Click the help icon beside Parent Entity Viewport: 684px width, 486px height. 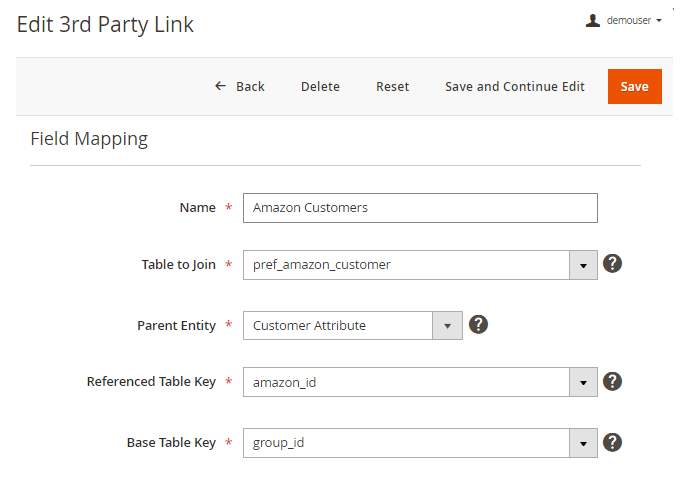point(478,324)
